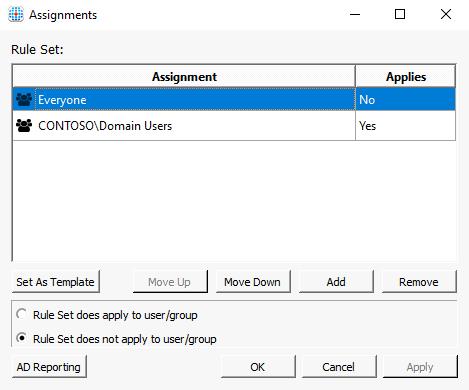Screen dimensions: 469x390
Task: Click the Assignment column header
Action: pos(184,77)
